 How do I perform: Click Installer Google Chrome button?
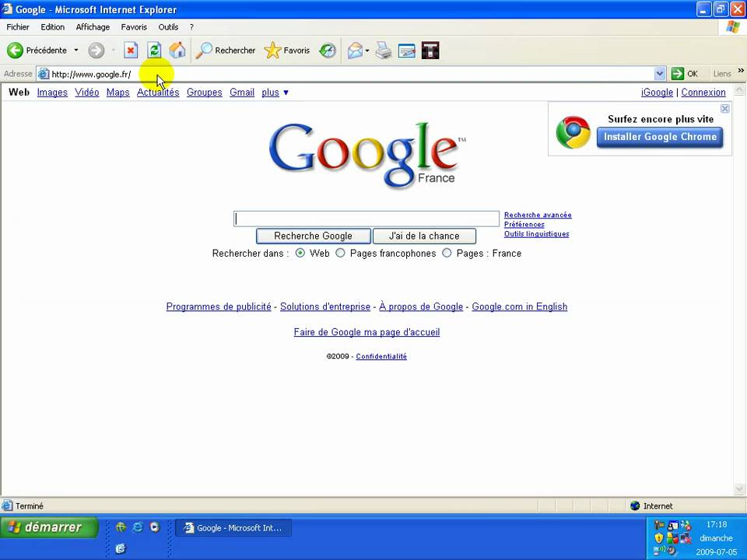(x=660, y=137)
